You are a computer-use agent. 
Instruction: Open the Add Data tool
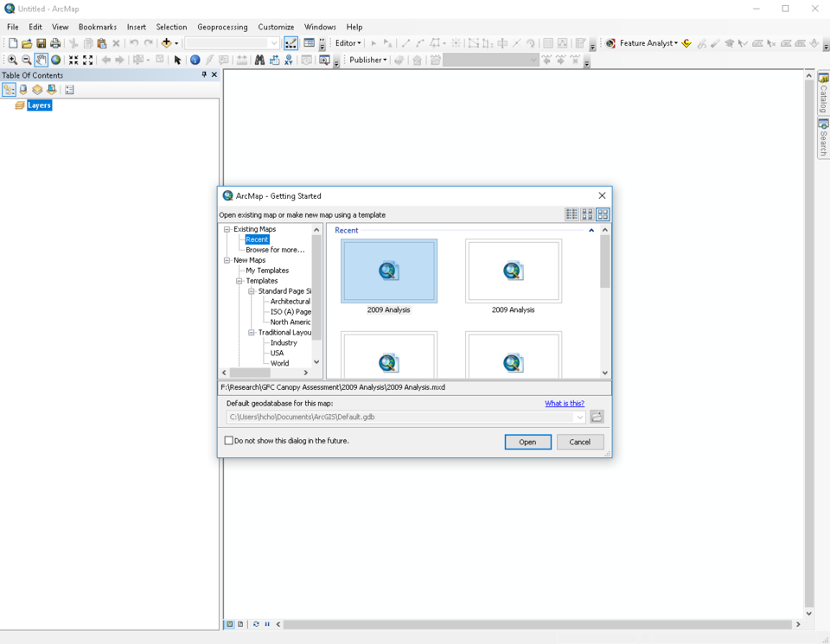coord(166,42)
